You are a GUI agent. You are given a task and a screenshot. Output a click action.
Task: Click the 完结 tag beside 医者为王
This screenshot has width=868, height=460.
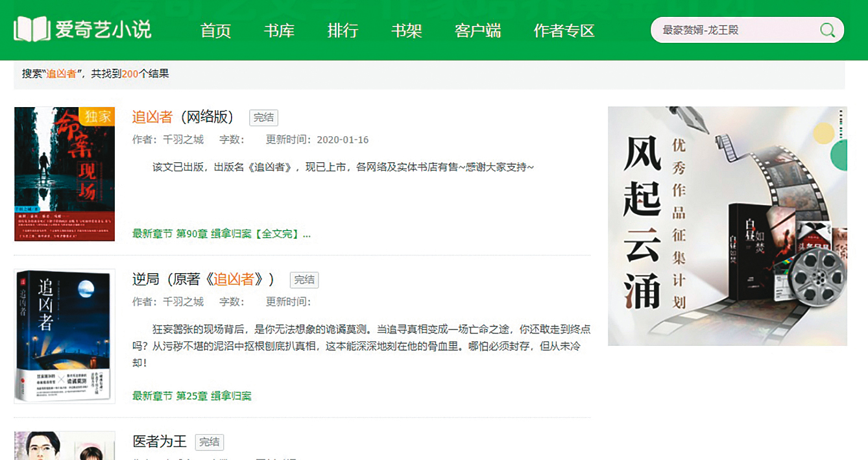(x=210, y=442)
